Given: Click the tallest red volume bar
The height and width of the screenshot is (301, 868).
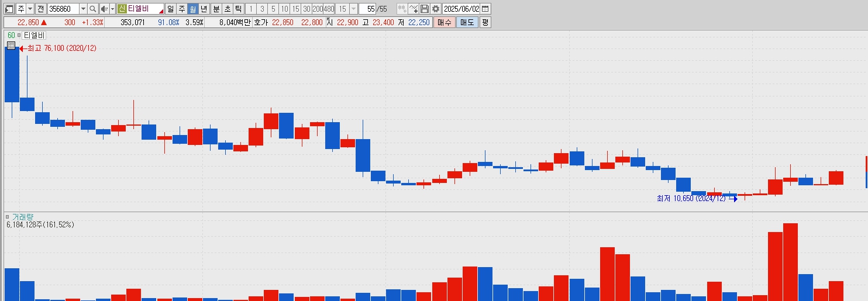Looking at the screenshot, I should pyautogui.click(x=791, y=262).
